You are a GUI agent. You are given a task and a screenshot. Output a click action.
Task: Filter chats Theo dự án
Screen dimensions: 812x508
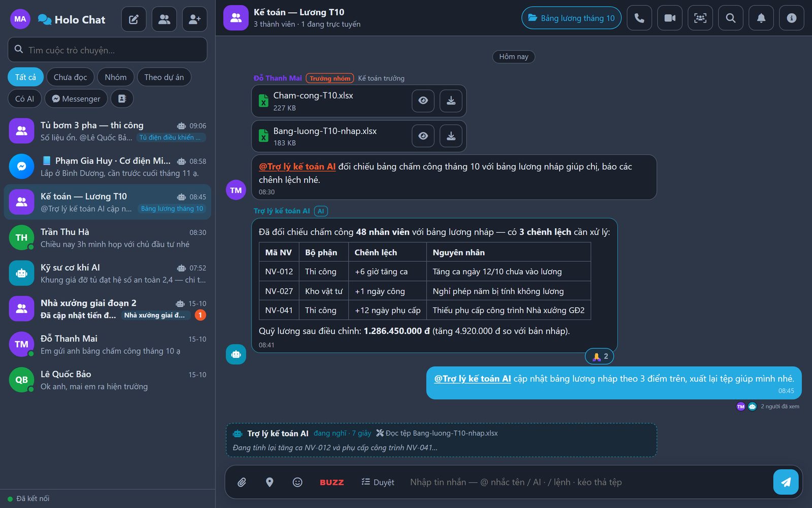[164, 77]
